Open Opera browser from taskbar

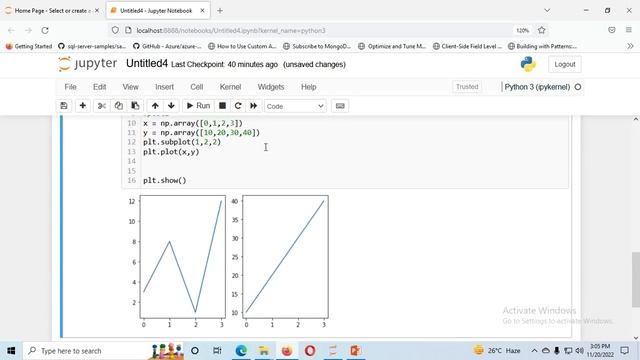tap(310, 351)
